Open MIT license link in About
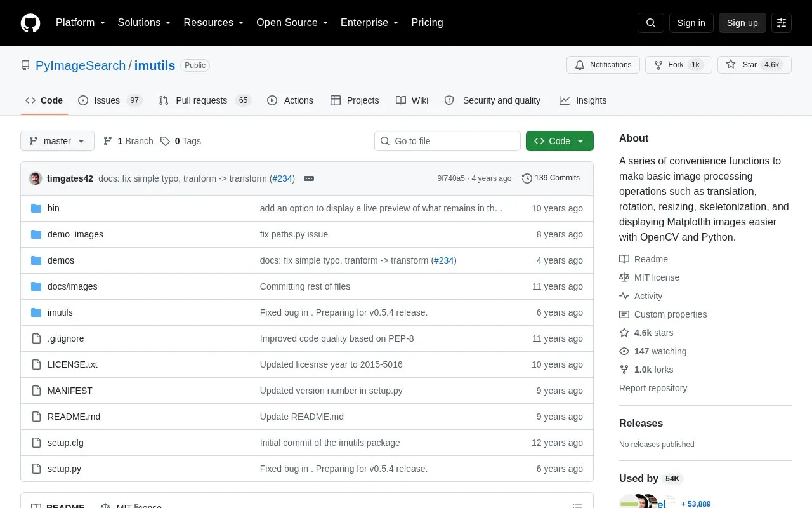Viewport: 812px width, 508px height. 649,277
